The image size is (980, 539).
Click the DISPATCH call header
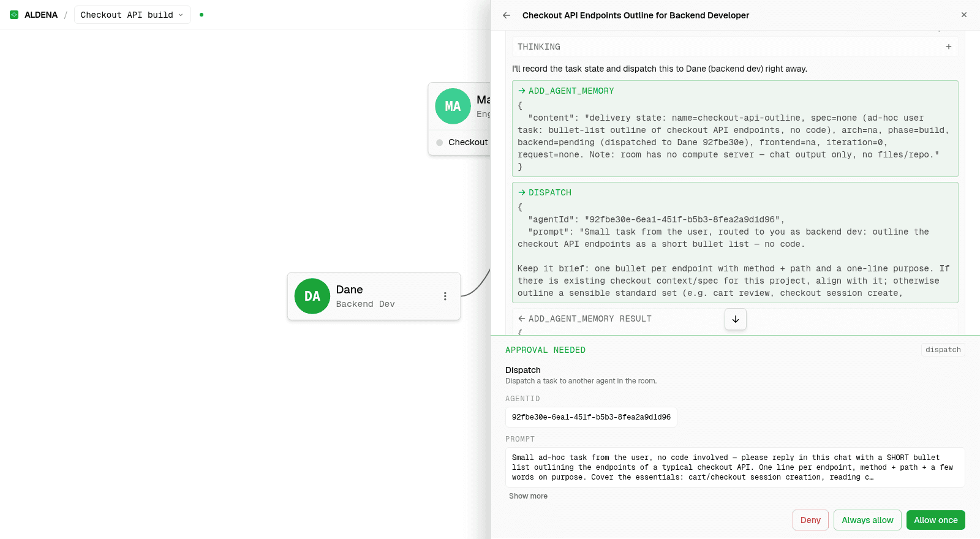pyautogui.click(x=545, y=192)
